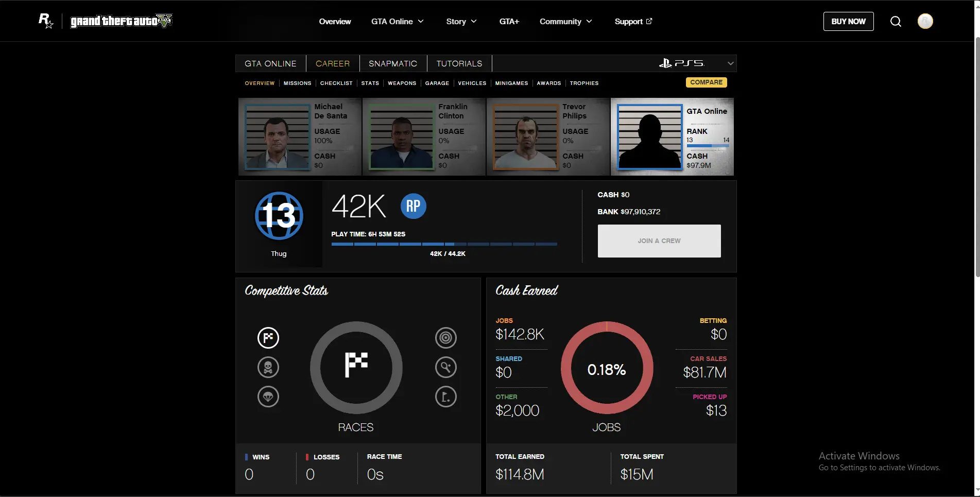This screenshot has width=980, height=497.
Task: Expand the GTA Online navigation dropdown
Action: (x=397, y=22)
